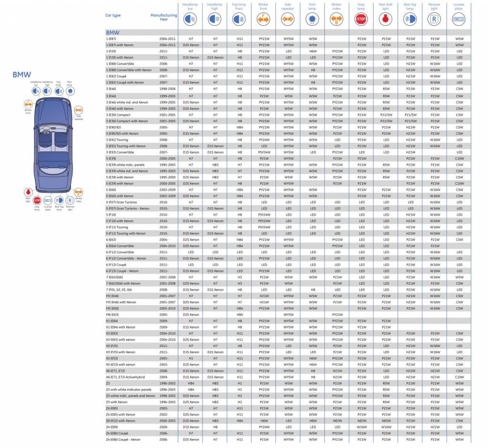Click the '1 (F20) with Xenon' row label
Image resolution: width=488 pixels, height=448 pixels.
pos(120,58)
